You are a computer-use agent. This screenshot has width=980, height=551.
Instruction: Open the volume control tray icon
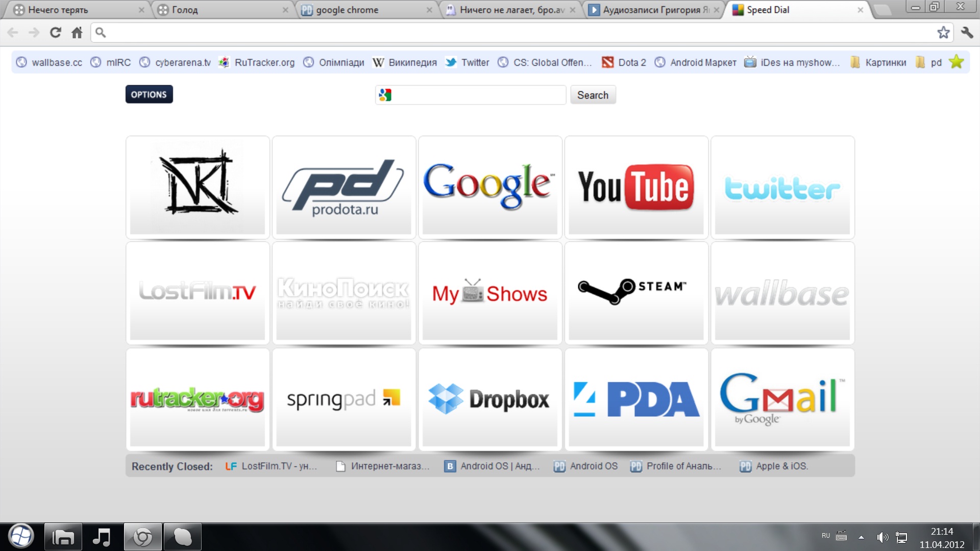pos(882,537)
